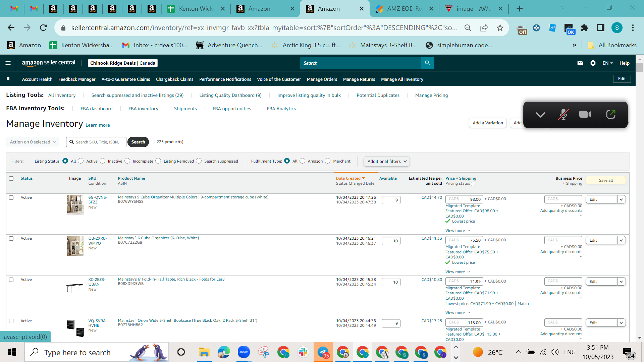The image size is (644, 362).
Task: Tick the checkbox for SKU 6G-QVNS-5FZZ
Action: tap(11, 197)
